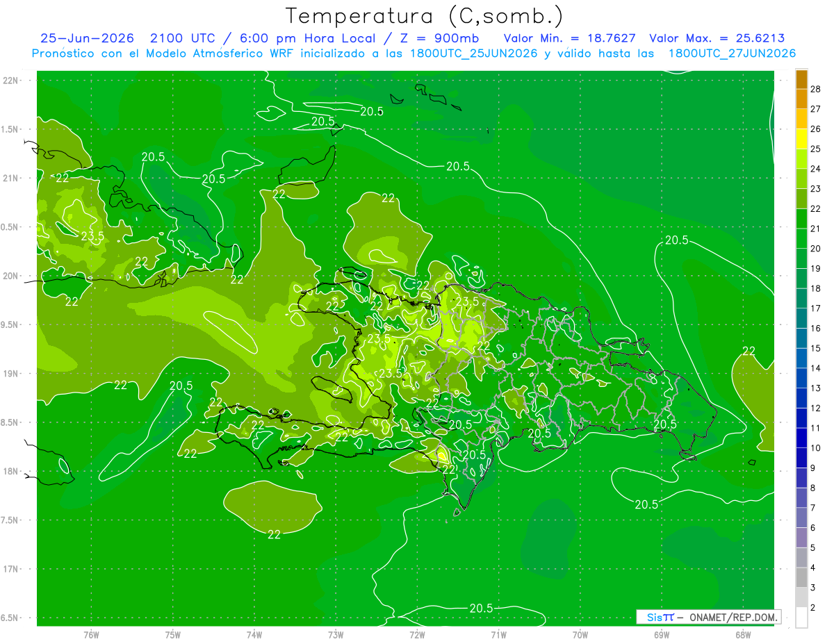This screenshot has width=834, height=644.
Task: Click latitude axis label '22N'
Action: coord(10,81)
